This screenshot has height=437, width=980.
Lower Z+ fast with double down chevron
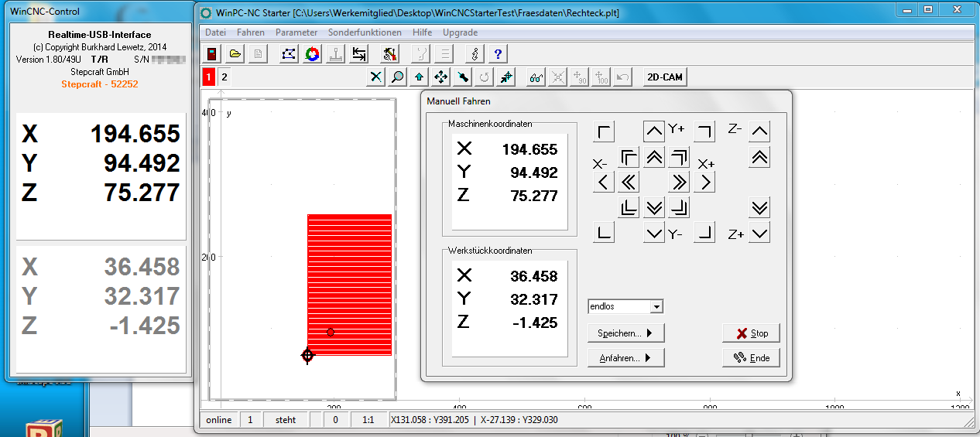tap(759, 207)
